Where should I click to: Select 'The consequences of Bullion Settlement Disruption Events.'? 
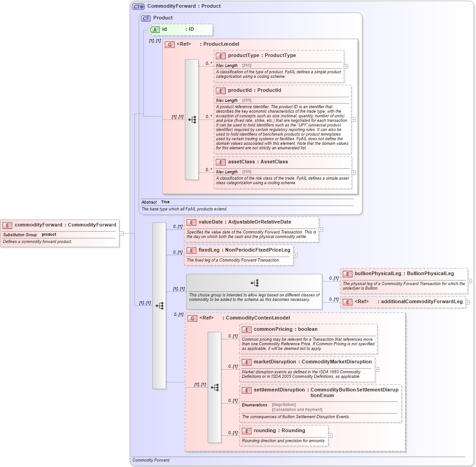tap(295, 417)
